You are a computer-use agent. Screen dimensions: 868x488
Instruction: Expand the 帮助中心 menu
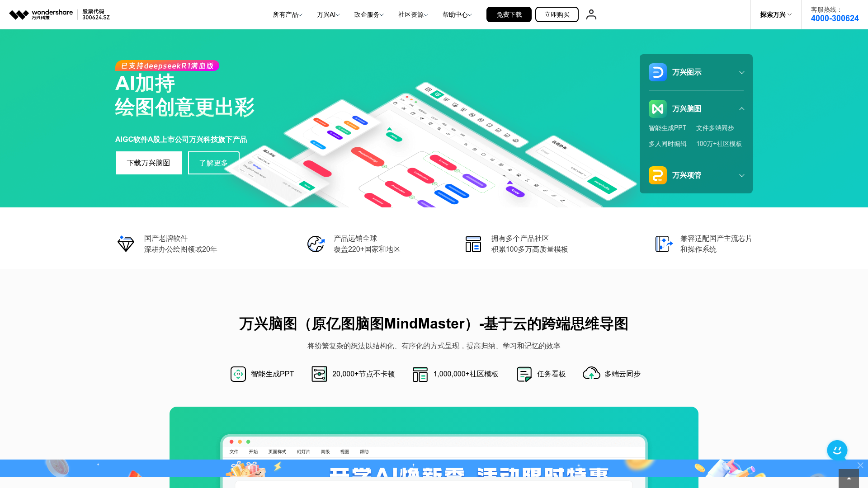(x=457, y=14)
